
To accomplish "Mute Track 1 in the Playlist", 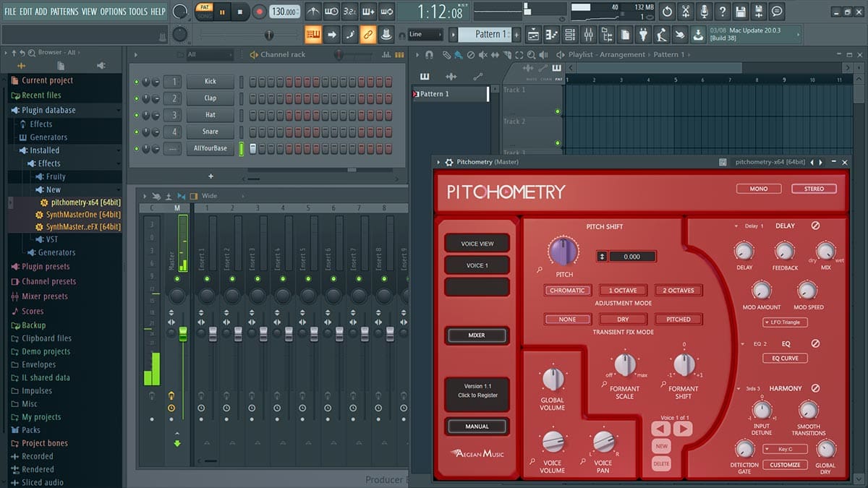I will (x=558, y=111).
